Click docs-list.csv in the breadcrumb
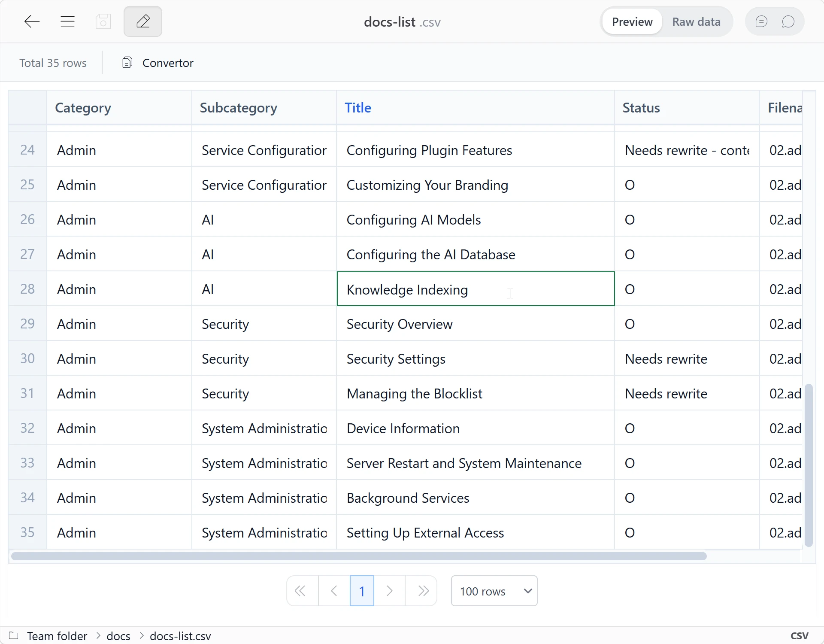The height and width of the screenshot is (644, 824). coord(180,636)
